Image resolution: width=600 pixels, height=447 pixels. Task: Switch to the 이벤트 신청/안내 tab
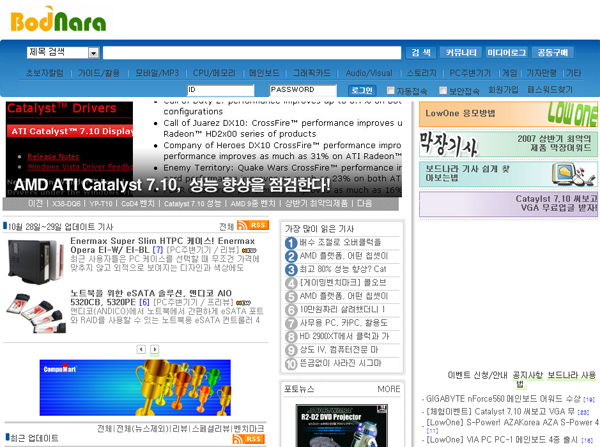477,375
